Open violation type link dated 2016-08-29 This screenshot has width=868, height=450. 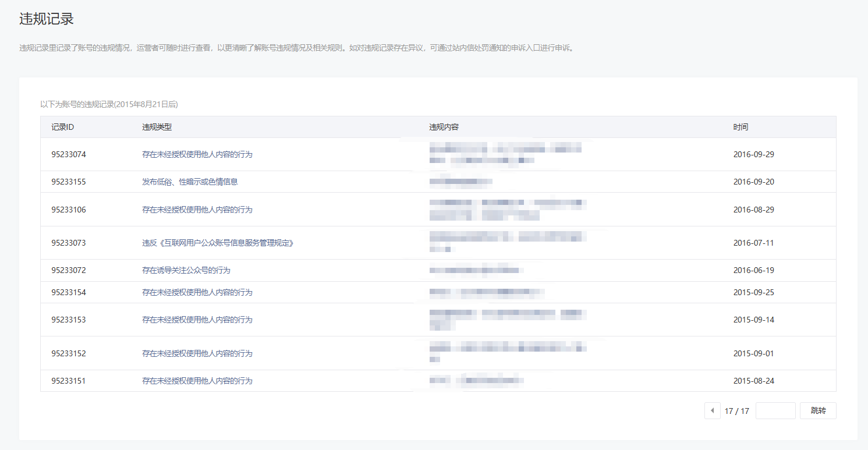(197, 210)
